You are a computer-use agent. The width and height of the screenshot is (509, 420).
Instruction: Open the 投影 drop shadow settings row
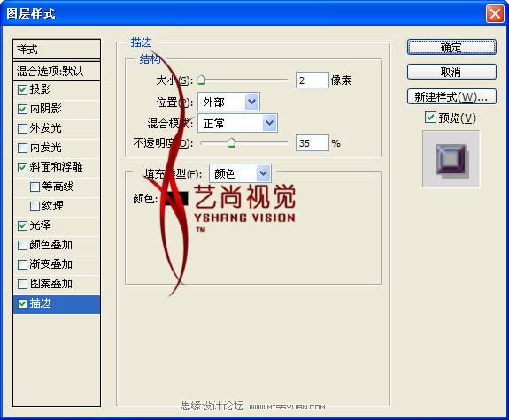click(x=57, y=90)
